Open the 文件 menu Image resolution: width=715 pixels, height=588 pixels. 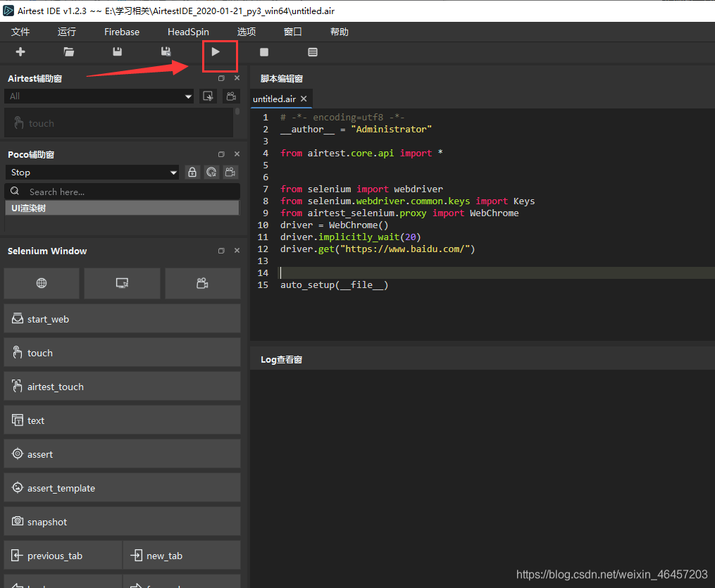(x=20, y=32)
